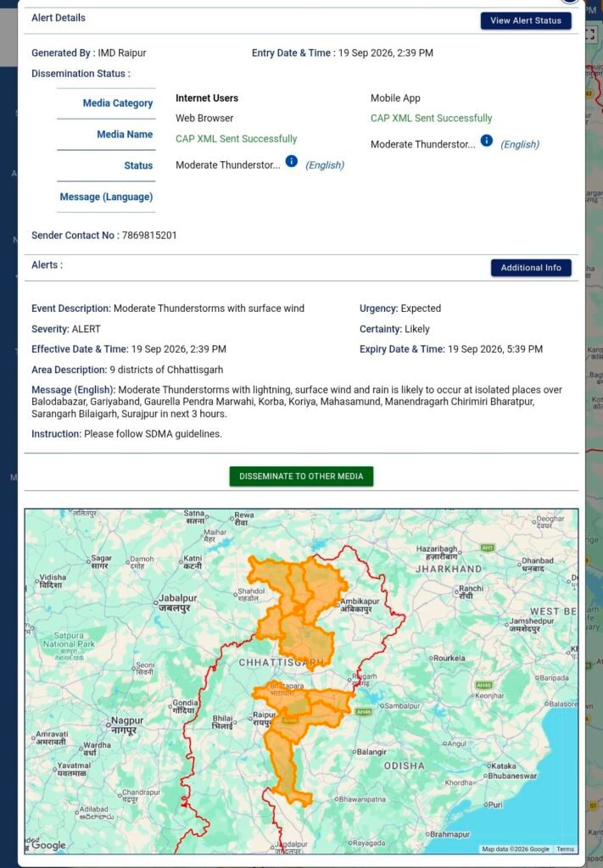The height and width of the screenshot is (868, 603).
Task: Click the English link under Web Browser
Action: (325, 165)
